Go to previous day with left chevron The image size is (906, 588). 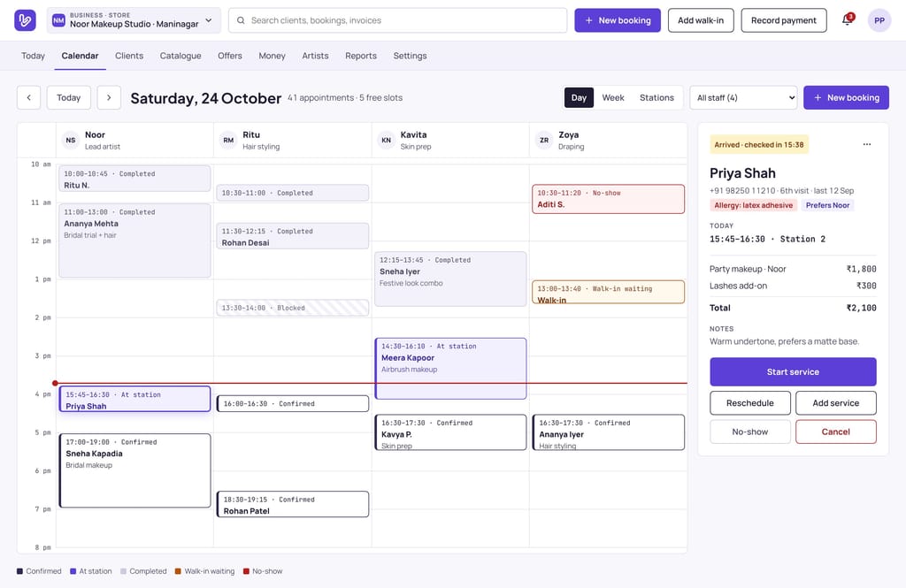coord(29,97)
